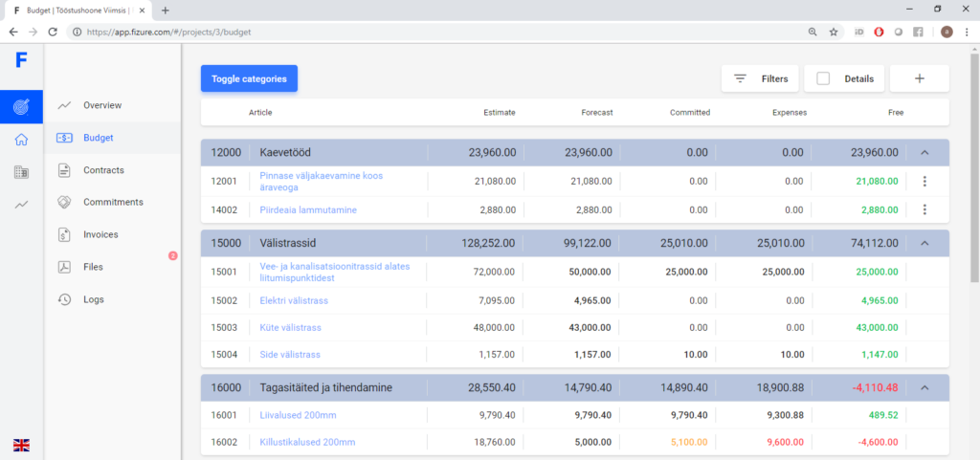Open the Elektri välistrass article
The width and height of the screenshot is (980, 460).
pos(294,301)
